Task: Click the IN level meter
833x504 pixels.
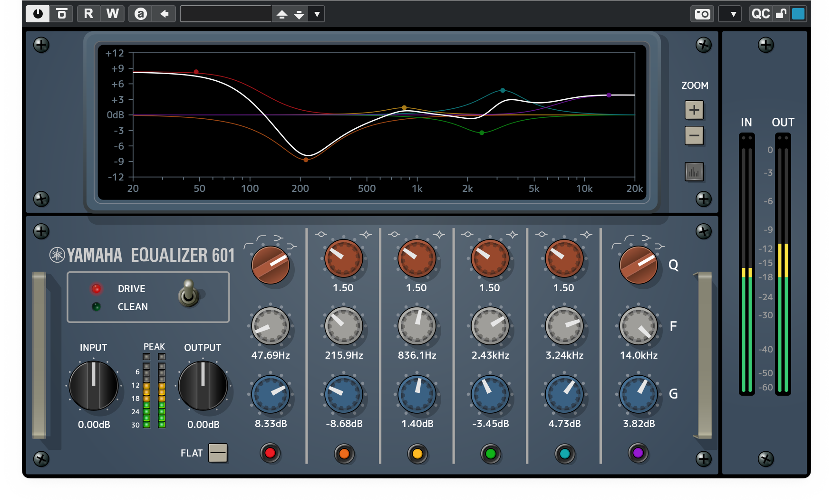Action: (x=746, y=264)
